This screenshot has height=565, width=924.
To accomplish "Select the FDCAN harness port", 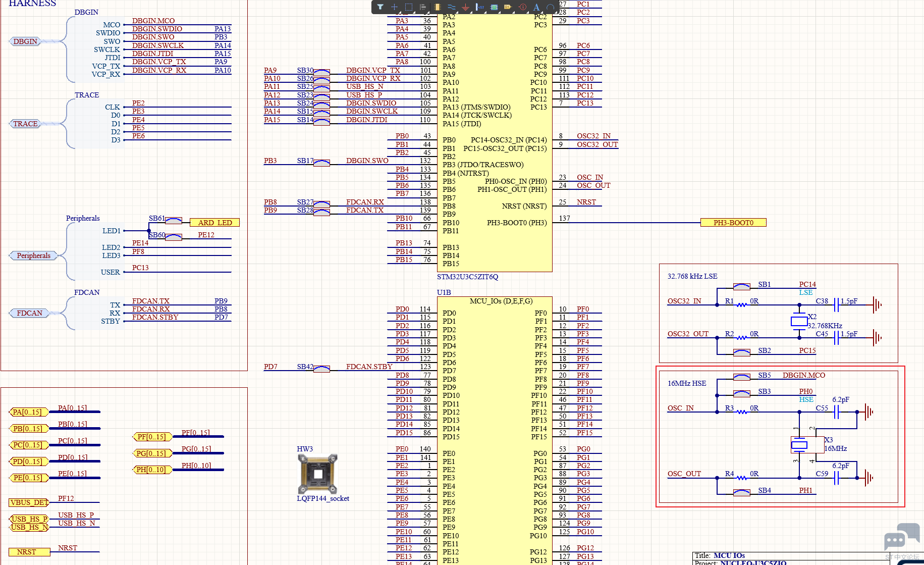I will click(x=29, y=313).
